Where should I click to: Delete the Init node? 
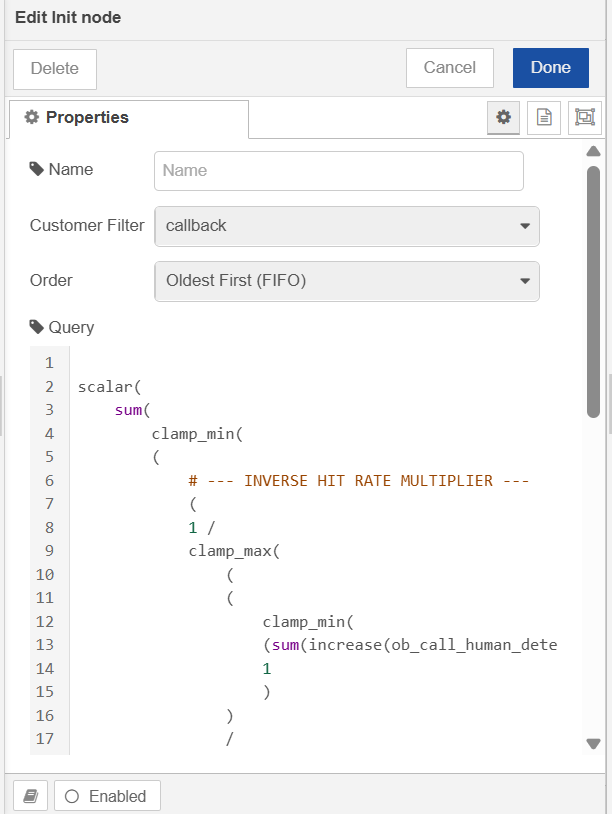(x=55, y=69)
